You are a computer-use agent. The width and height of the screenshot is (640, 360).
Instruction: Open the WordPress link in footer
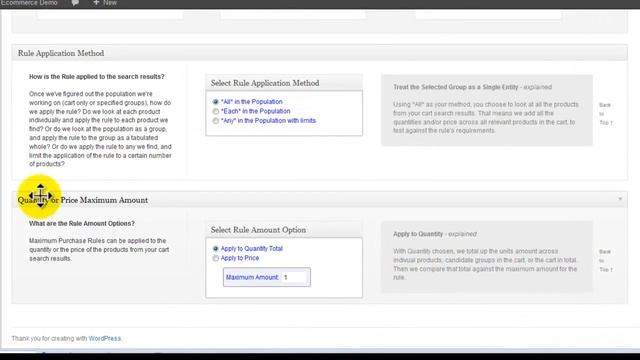[104, 338]
